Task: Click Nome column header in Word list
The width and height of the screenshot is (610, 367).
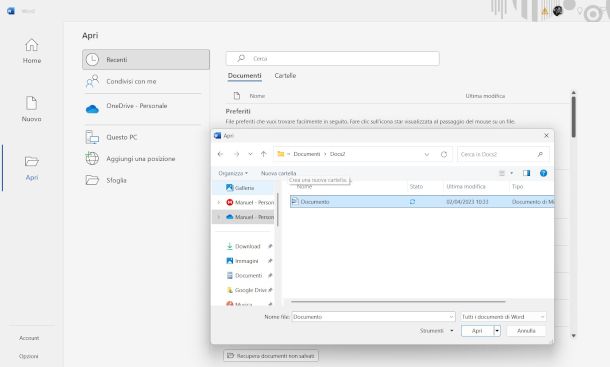Action: point(258,96)
